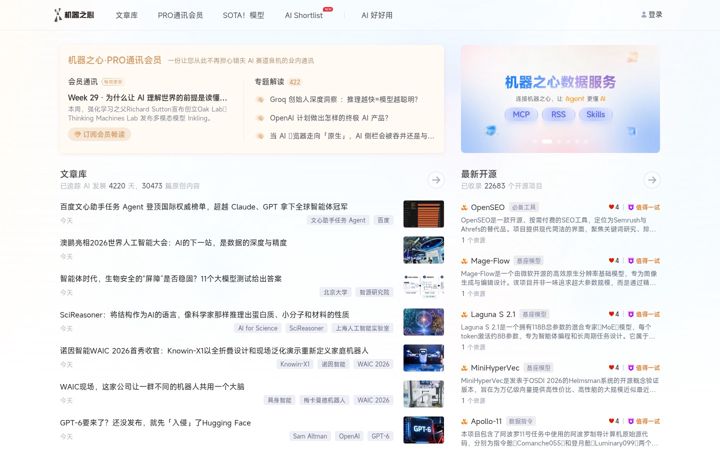Click the OpenAI tag
This screenshot has width=720, height=450.
[x=349, y=436]
